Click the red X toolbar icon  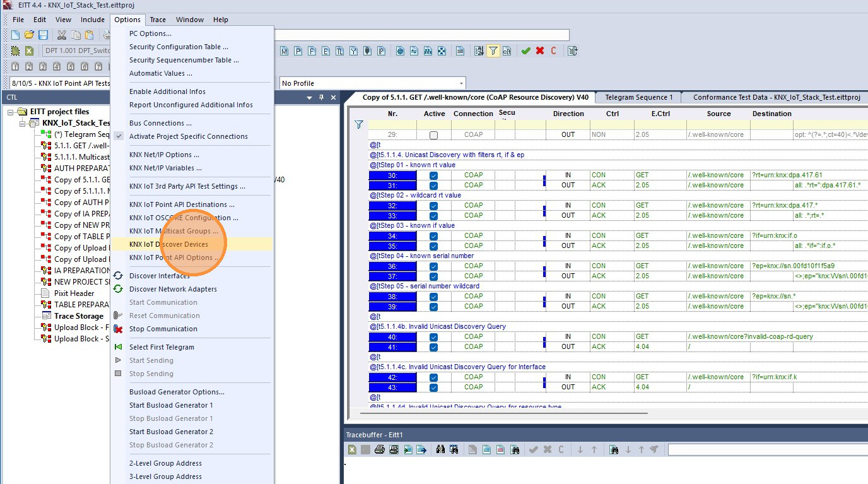point(540,50)
